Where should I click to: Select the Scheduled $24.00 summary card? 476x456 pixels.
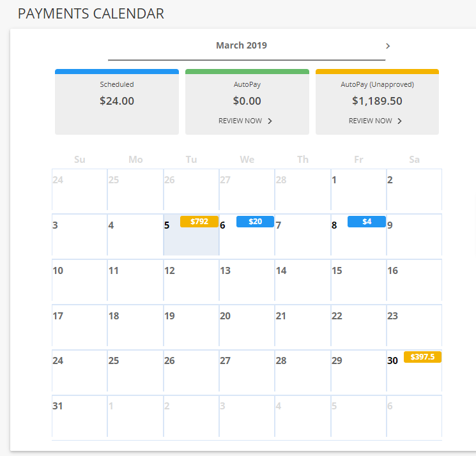[117, 102]
